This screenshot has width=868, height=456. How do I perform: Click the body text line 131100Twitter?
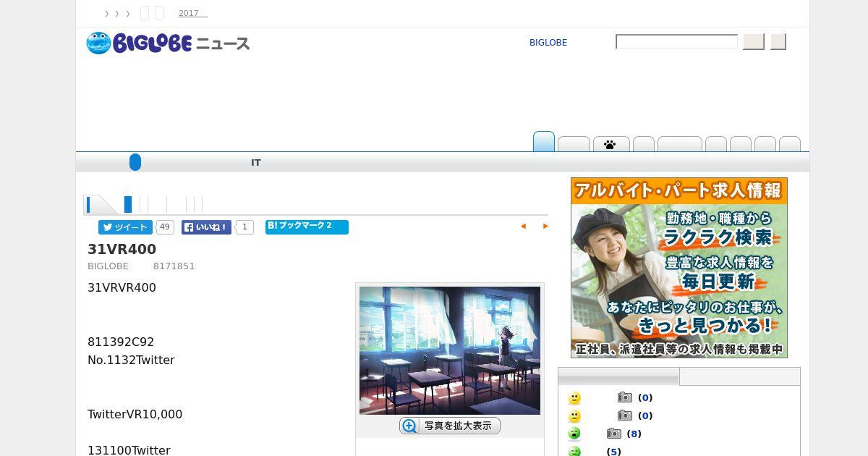129,450
